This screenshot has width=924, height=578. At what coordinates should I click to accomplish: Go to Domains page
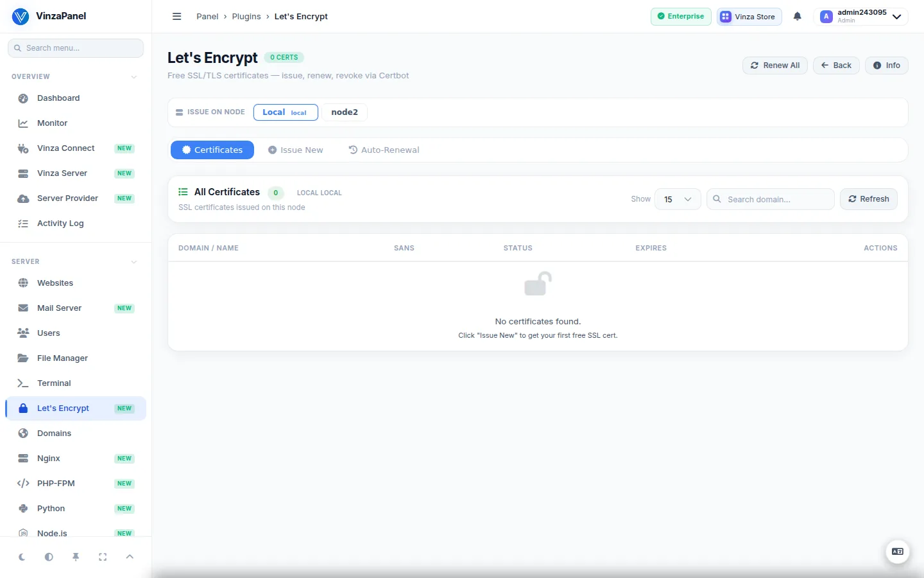pos(76,433)
